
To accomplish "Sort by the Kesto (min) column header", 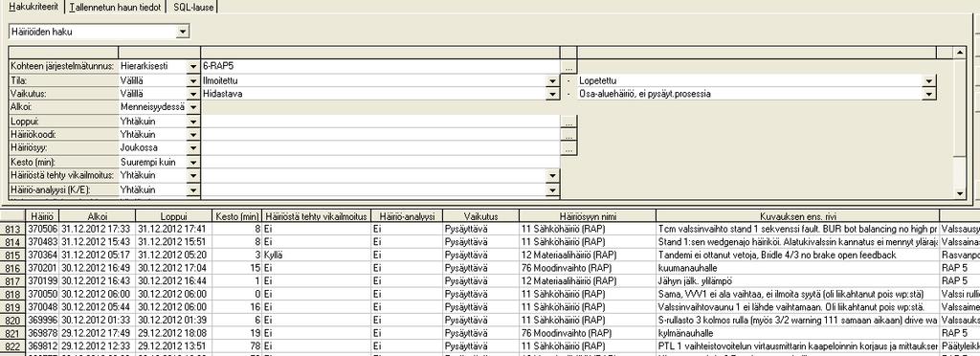I will (237, 215).
